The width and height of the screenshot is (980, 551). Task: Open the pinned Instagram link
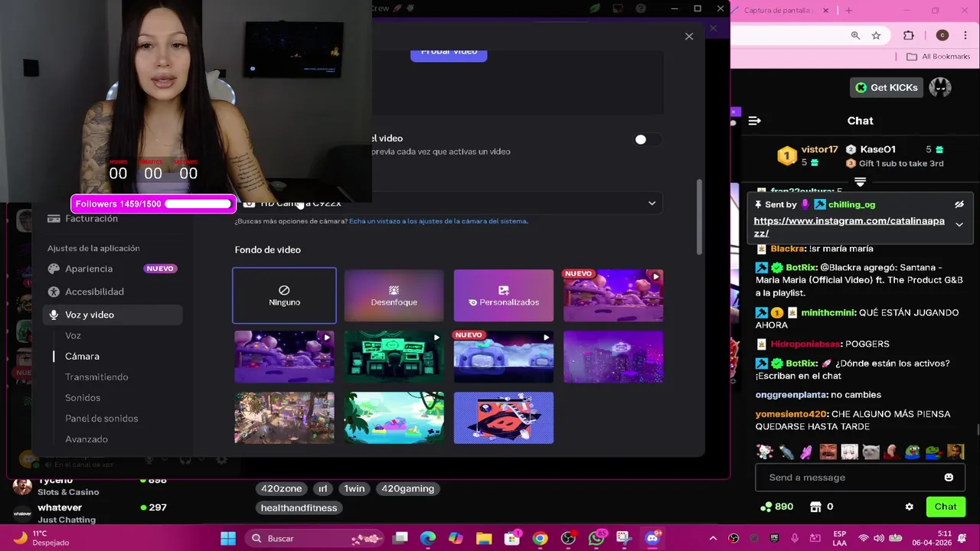(849, 227)
